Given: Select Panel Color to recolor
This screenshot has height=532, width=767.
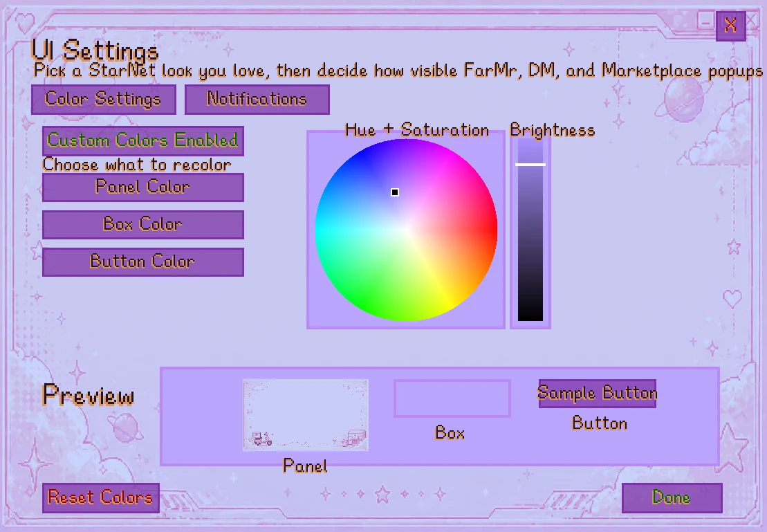Looking at the screenshot, I should pos(143,187).
